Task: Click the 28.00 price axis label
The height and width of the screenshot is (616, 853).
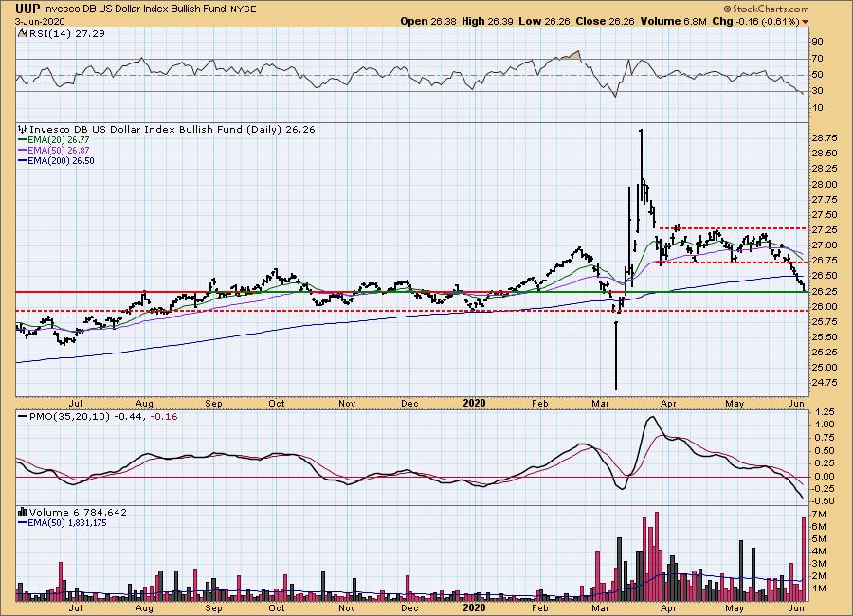Action: (x=825, y=185)
